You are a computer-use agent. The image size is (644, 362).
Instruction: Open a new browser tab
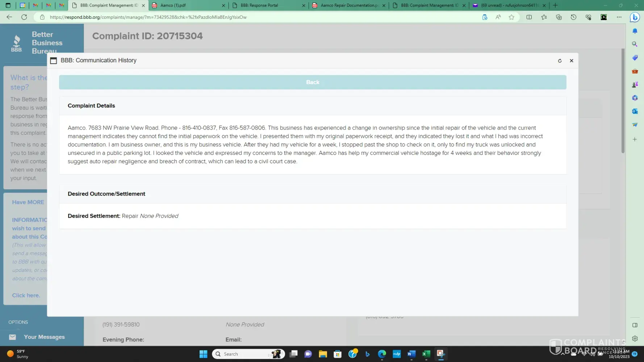(555, 5)
